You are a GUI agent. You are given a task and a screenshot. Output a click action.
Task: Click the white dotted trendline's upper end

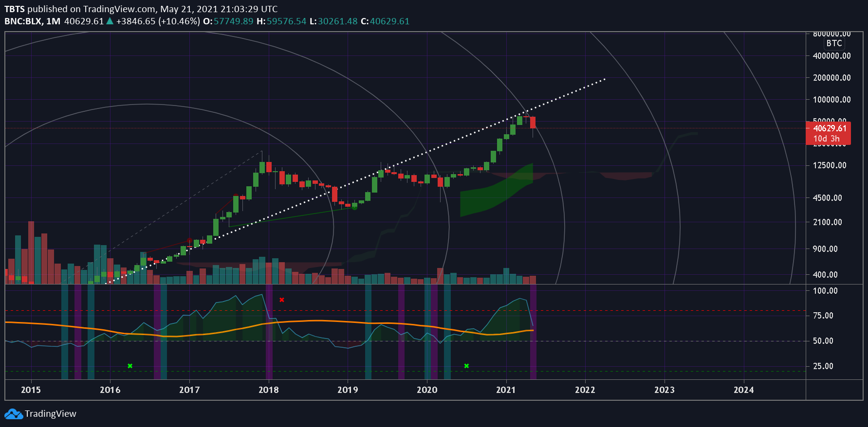605,79
